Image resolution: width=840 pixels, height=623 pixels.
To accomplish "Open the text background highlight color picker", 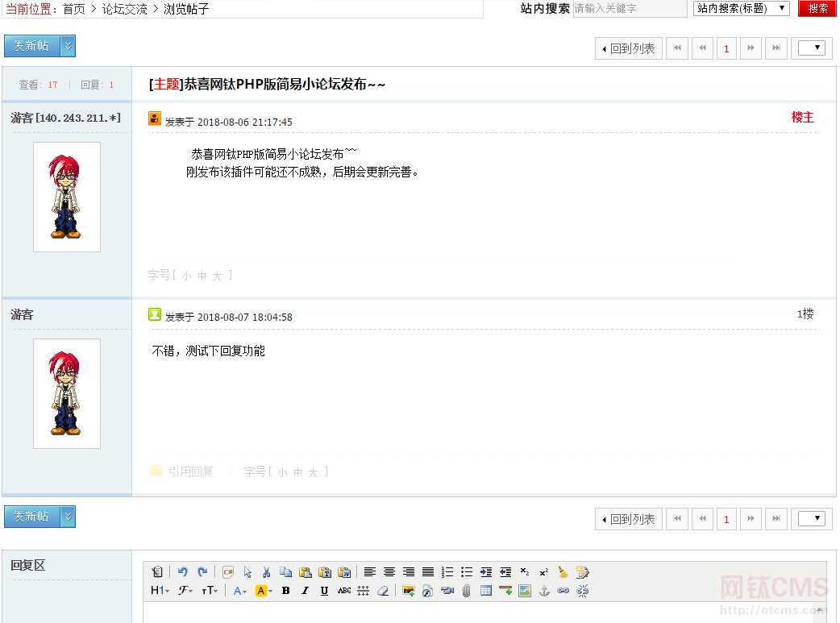I will pos(264,591).
